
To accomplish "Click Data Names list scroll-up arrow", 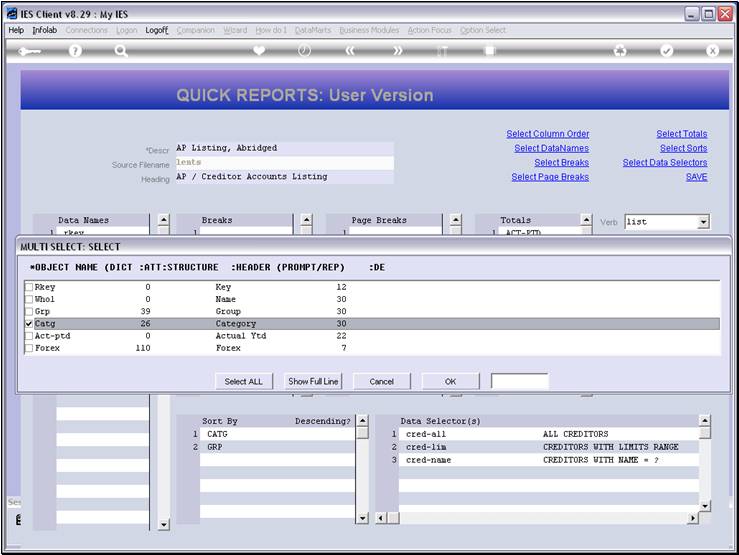I will pos(163,220).
